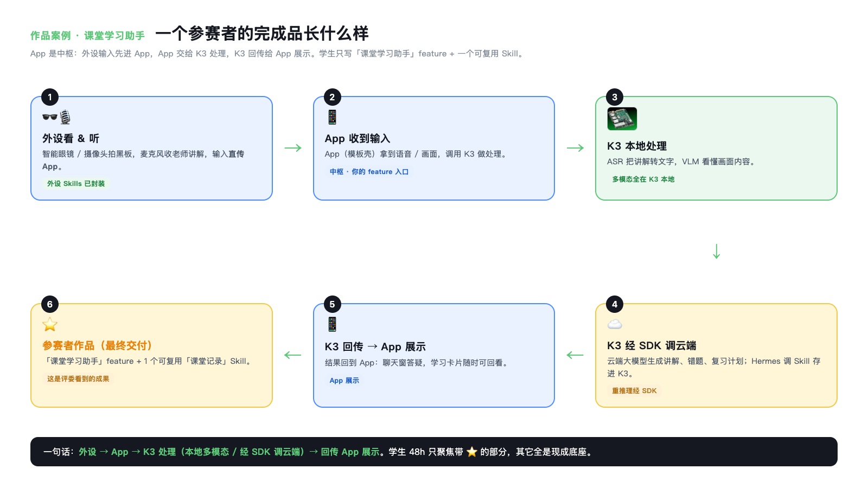Click the cloud emoji in the K3 经 SDK 调云端 card
This screenshot has height=488, width=868.
click(615, 324)
